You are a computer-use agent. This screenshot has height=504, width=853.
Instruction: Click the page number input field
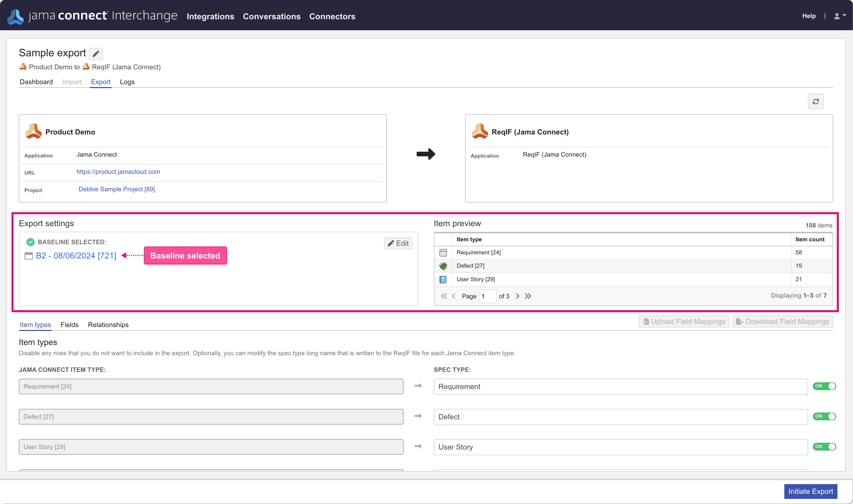[487, 296]
